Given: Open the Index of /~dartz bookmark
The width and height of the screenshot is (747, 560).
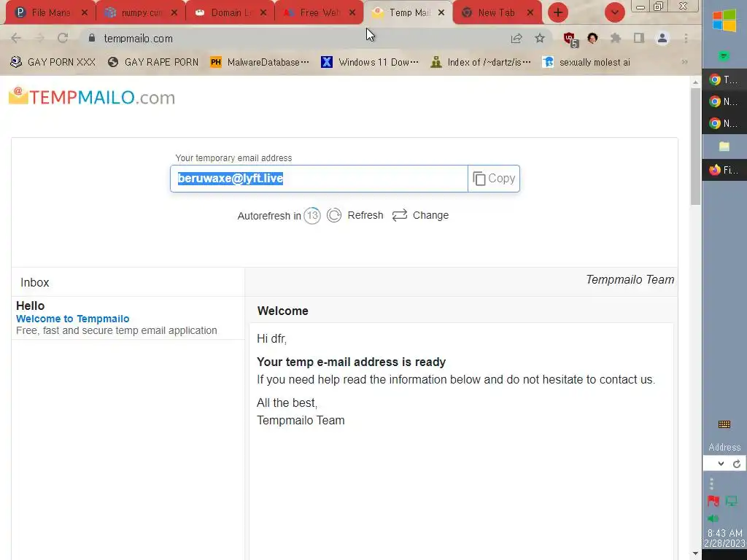Looking at the screenshot, I should click(x=480, y=62).
